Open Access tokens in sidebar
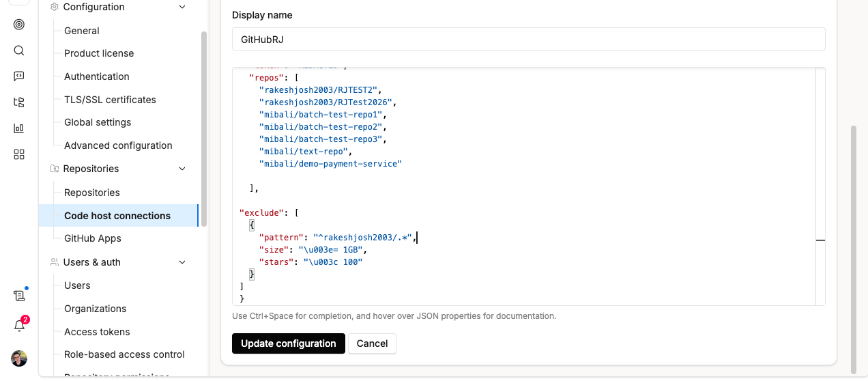This screenshot has height=381, width=868. click(97, 332)
